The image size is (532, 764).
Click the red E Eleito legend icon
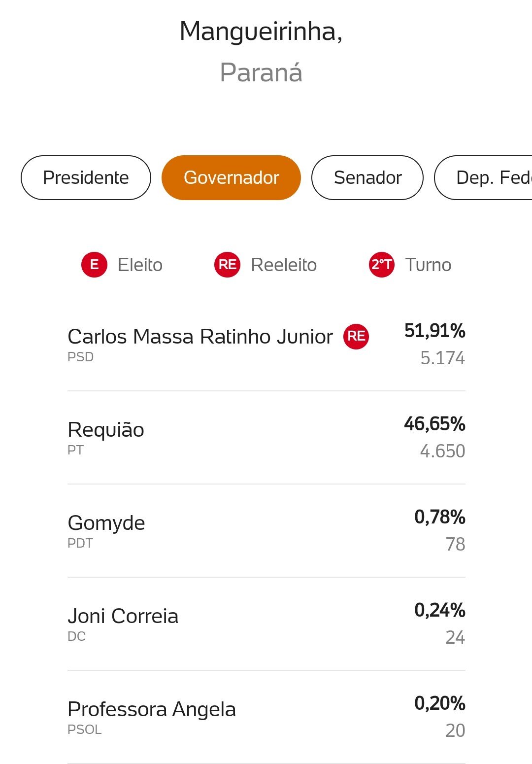pyautogui.click(x=94, y=265)
